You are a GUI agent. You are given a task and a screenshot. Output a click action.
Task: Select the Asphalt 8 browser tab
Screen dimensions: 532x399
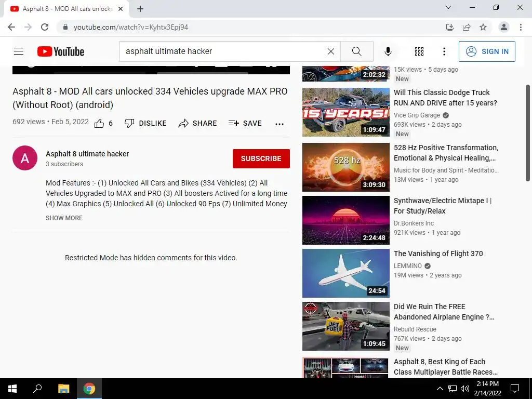pos(66,9)
